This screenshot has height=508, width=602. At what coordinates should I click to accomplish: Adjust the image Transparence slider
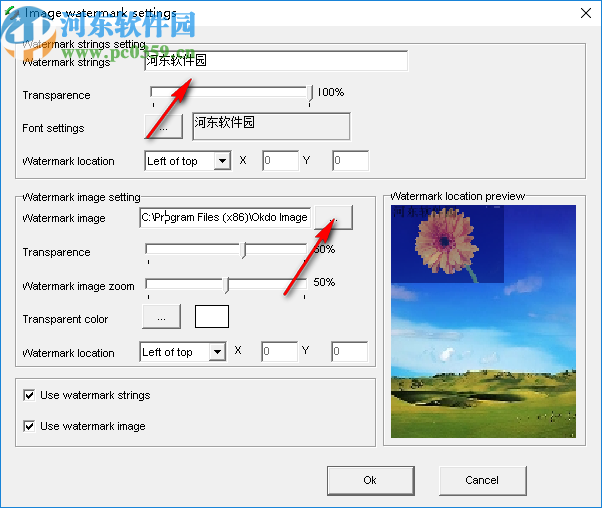[x=243, y=250]
